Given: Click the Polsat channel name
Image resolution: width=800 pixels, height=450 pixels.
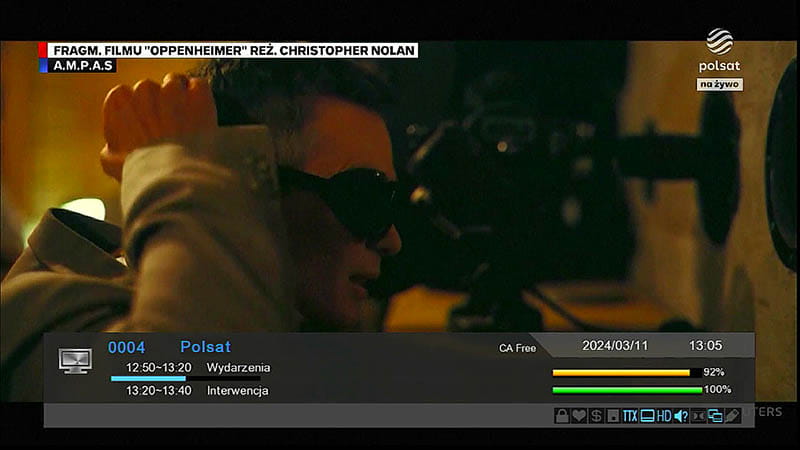Looking at the screenshot, I should [205, 347].
